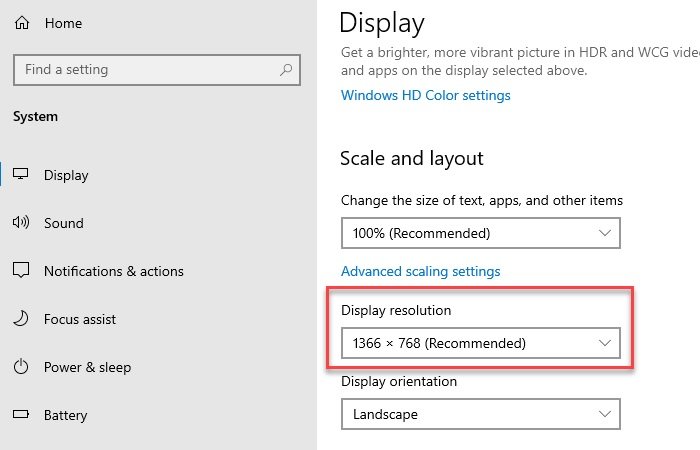Open Advanced scaling settings link
This screenshot has height=450, width=700.
coord(420,271)
